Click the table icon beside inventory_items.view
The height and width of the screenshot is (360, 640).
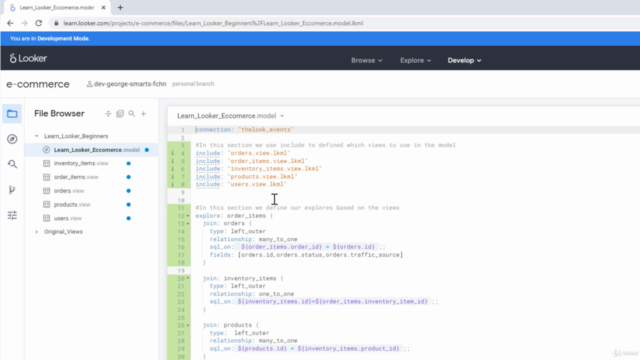click(x=47, y=163)
